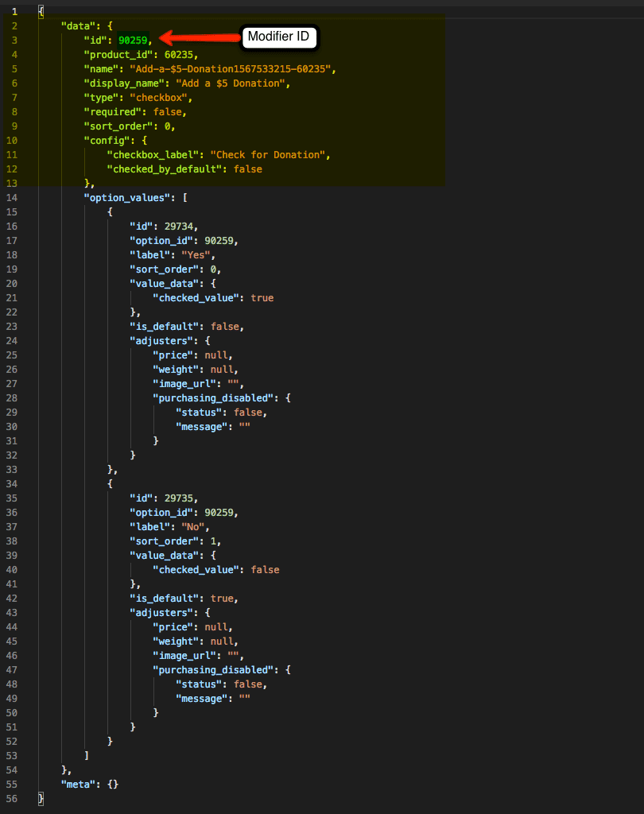
Task: Click line number 1 in gutter
Action: tap(14, 11)
